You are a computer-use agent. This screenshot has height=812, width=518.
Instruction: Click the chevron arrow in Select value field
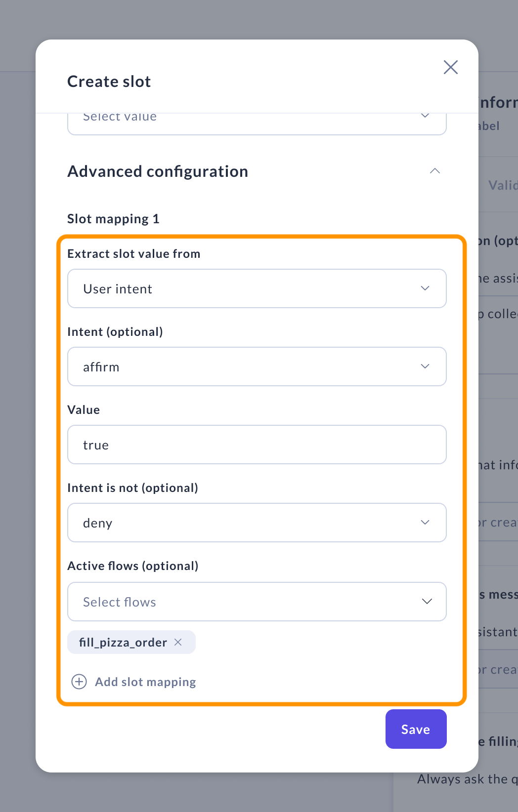pos(425,117)
